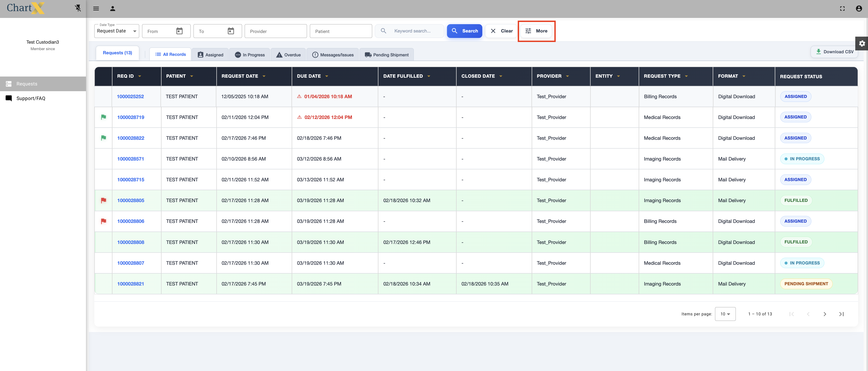The image size is (868, 371).
Task: Open the From date calendar picker
Action: (179, 31)
